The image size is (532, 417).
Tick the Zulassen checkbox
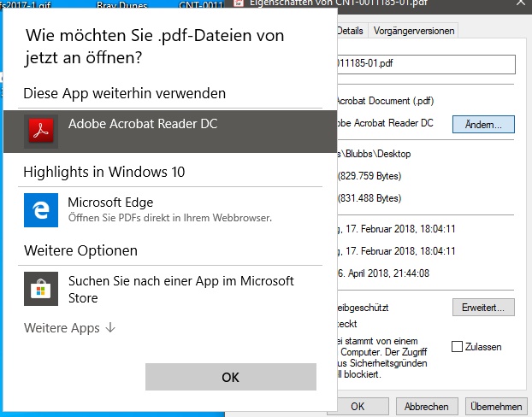(x=457, y=347)
